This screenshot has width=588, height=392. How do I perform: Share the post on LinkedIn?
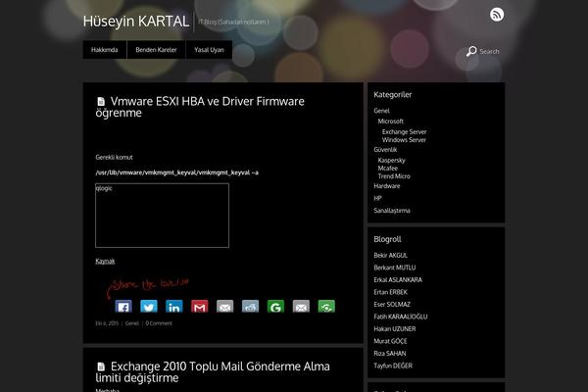(x=174, y=307)
